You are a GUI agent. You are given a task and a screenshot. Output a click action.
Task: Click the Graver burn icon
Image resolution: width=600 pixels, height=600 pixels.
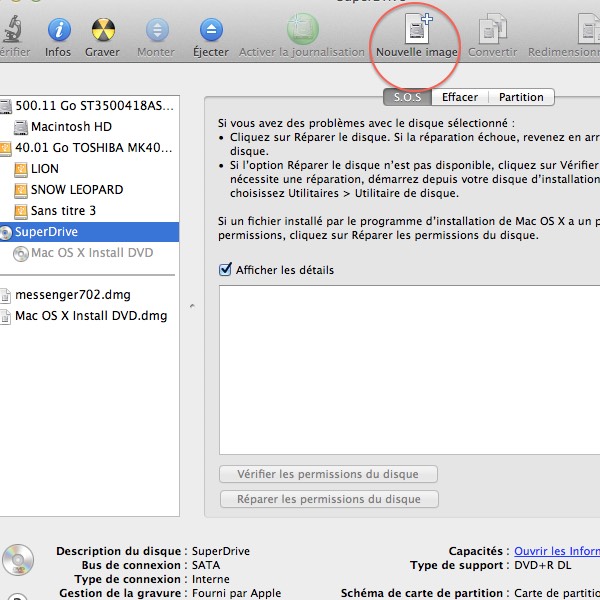pos(103,30)
